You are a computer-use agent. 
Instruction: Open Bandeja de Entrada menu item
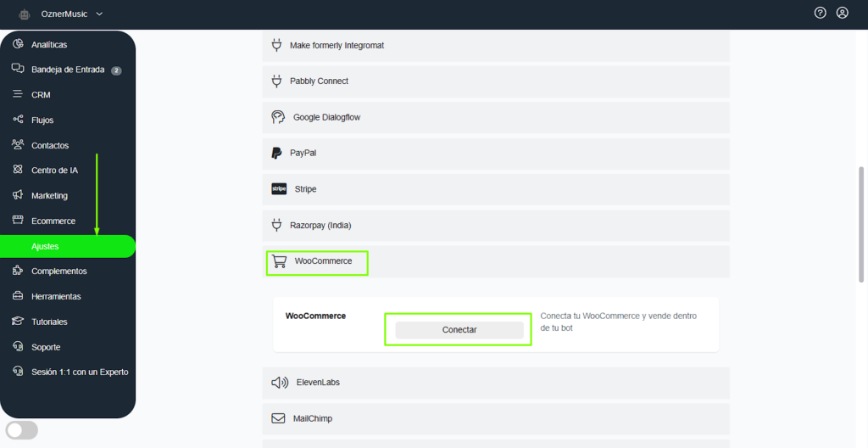coord(68,70)
